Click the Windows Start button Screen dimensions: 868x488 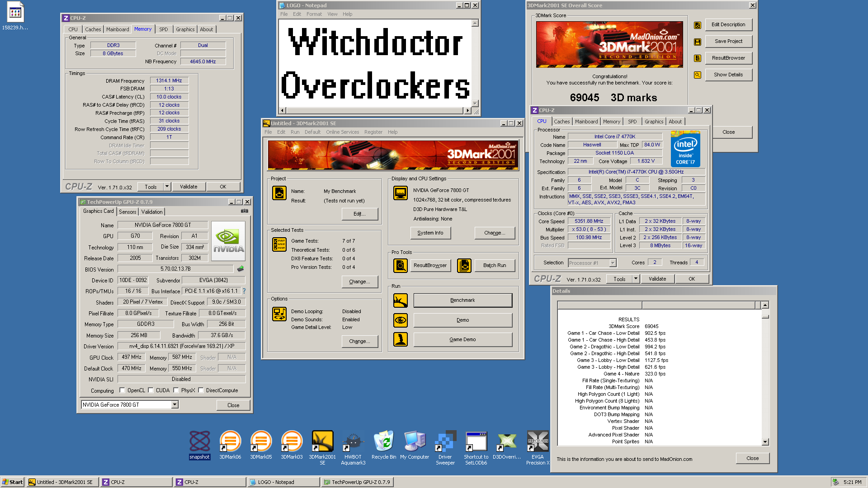pyautogui.click(x=12, y=482)
